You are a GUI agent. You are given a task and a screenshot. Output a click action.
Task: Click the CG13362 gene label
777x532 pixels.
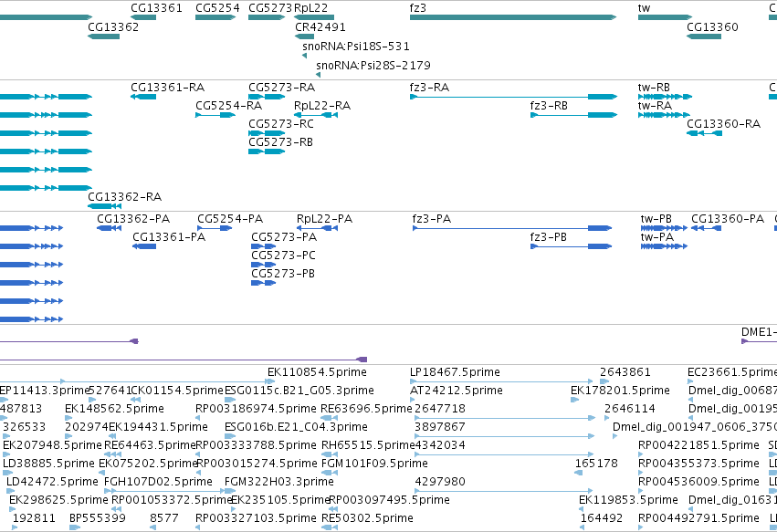pyautogui.click(x=113, y=26)
